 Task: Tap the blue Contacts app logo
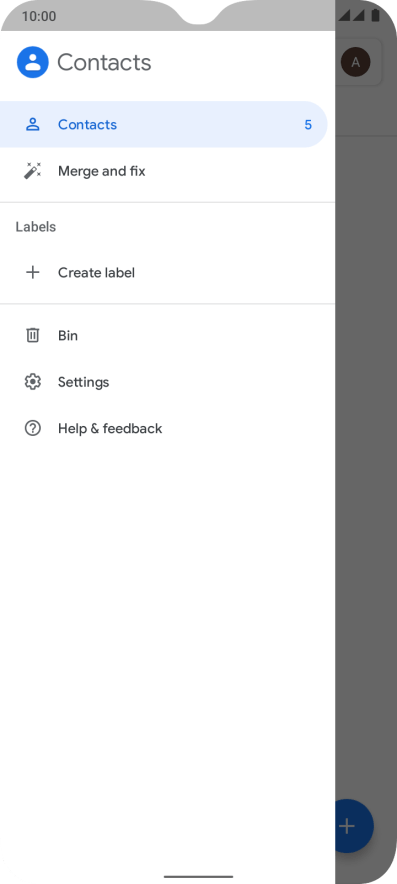pyautogui.click(x=33, y=62)
